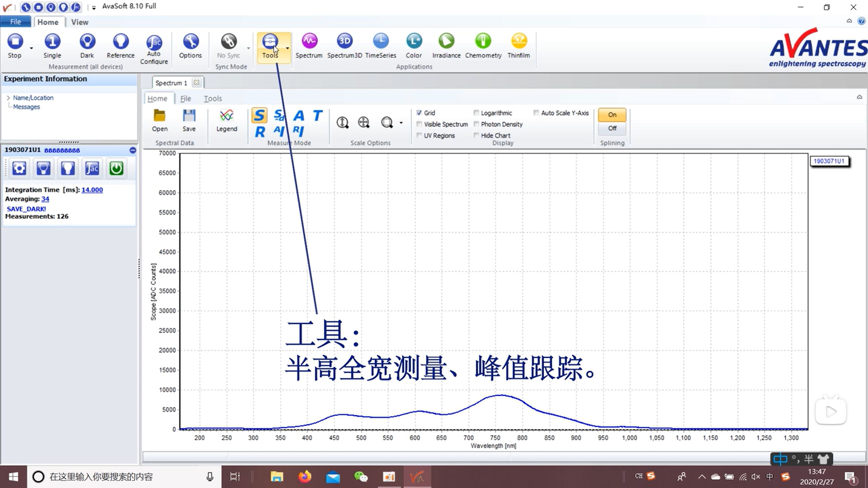Viewport: 868px width, 488px height.
Task: Select the Scope measure mode icon
Action: click(259, 116)
